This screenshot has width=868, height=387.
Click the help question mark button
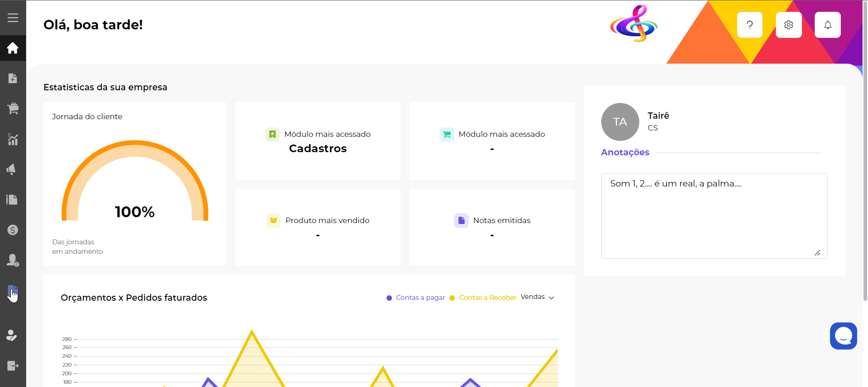(750, 25)
